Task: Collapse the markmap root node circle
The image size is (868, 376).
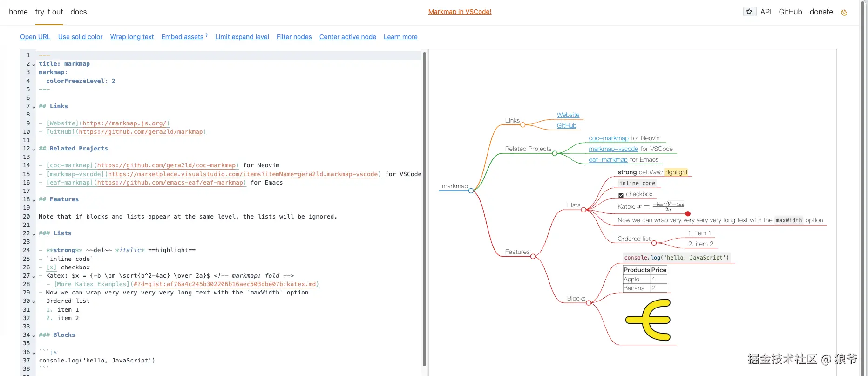Action: [471, 191]
